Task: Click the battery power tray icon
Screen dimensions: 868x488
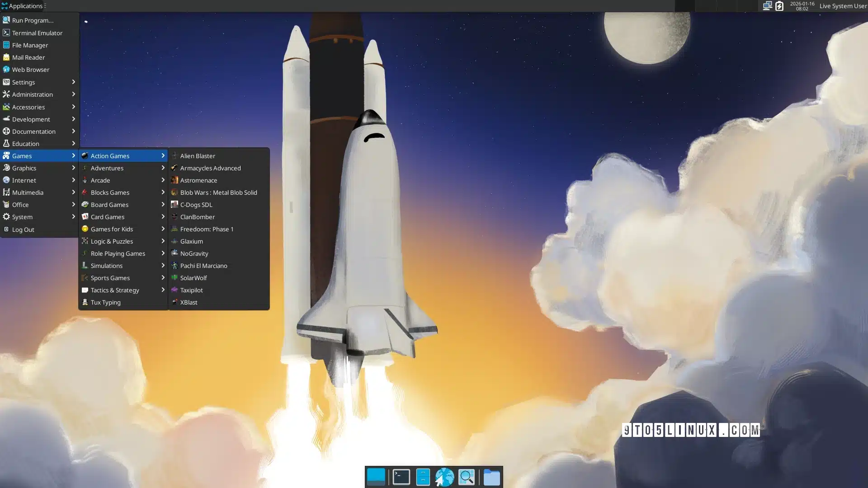Action: click(779, 6)
